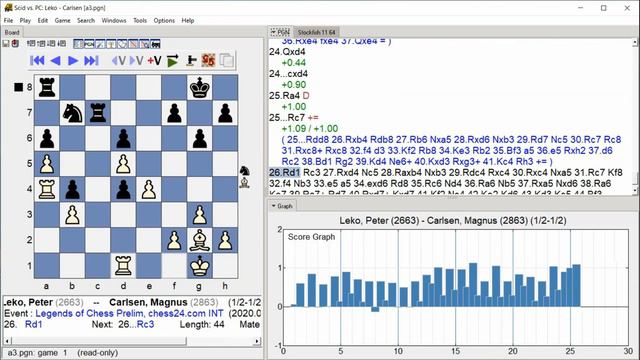
Task: Click the last bar in Score Graph
Action: 577,286
